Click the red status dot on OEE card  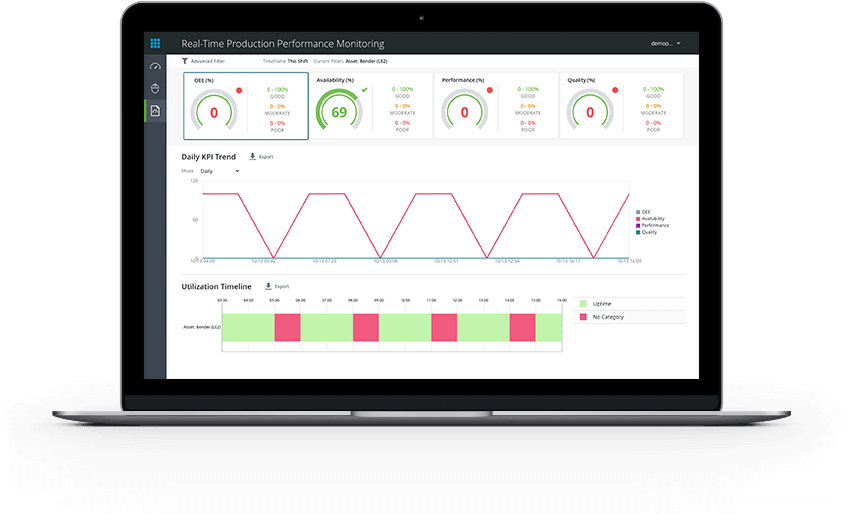coord(239,91)
